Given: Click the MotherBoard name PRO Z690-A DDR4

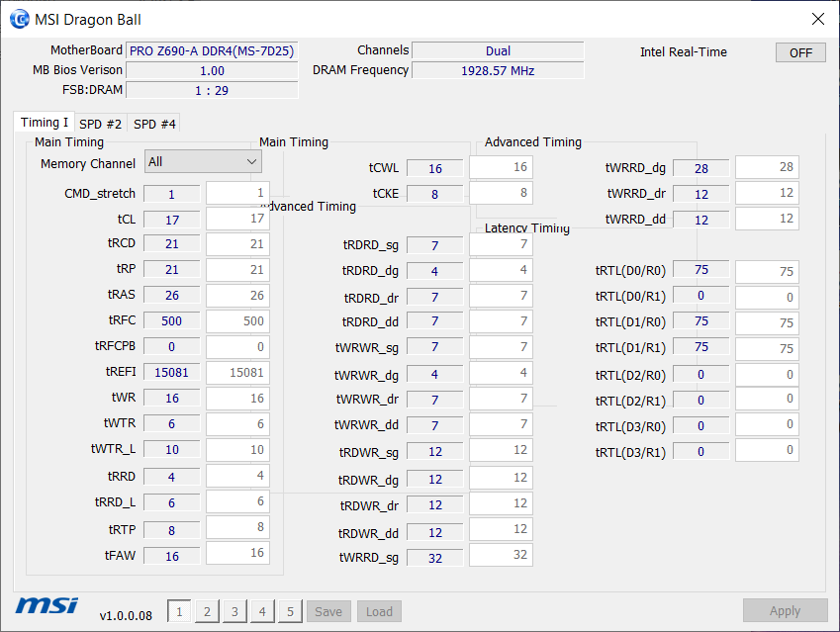Looking at the screenshot, I should (212, 50).
